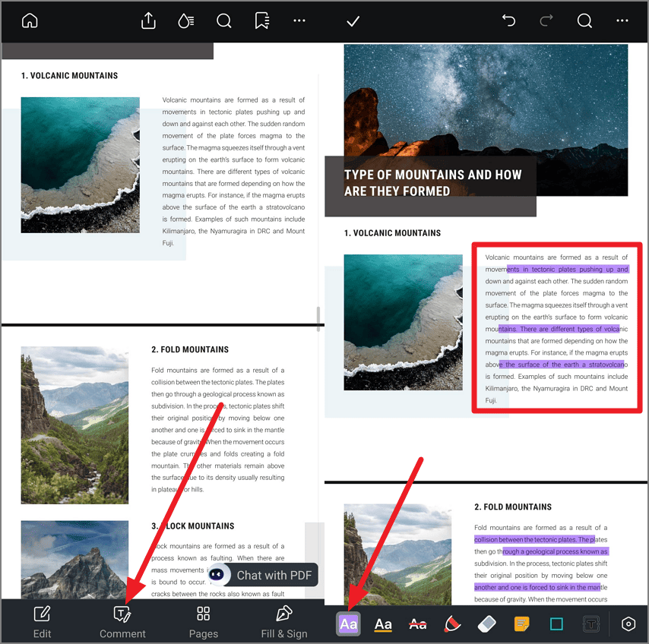649x644 pixels.
Task: Open the Edit tab
Action: click(43, 622)
